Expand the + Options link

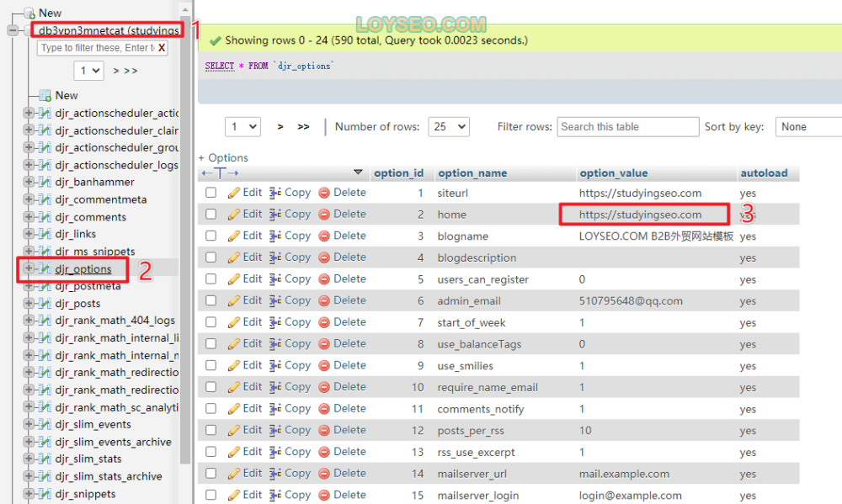tap(223, 158)
